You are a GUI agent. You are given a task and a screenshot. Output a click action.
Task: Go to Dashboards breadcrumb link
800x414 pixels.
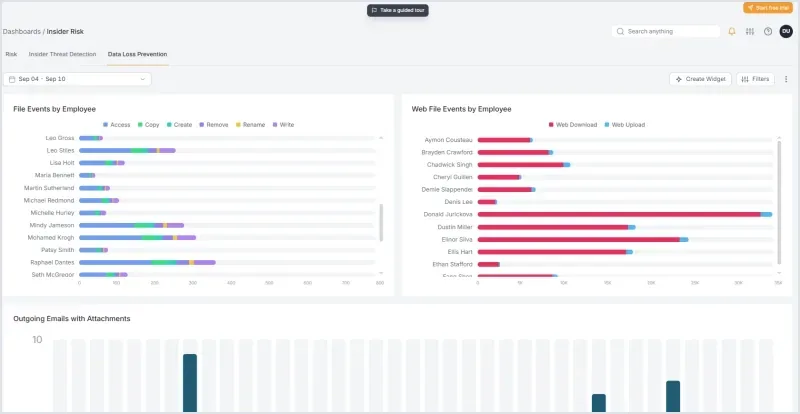(x=21, y=31)
